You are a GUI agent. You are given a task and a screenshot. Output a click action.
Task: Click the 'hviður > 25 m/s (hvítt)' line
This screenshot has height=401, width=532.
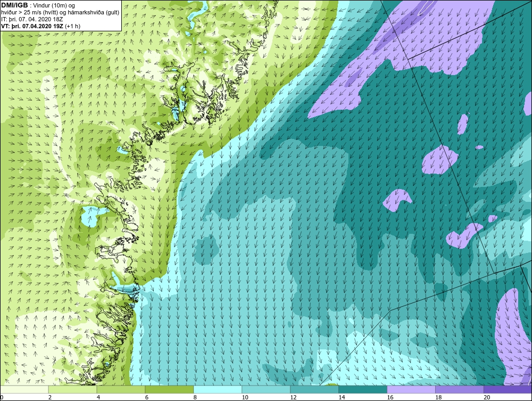[x=32, y=12]
